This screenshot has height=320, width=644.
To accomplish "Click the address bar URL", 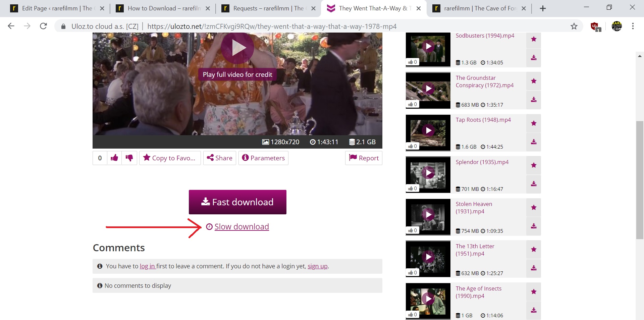I will tap(272, 26).
